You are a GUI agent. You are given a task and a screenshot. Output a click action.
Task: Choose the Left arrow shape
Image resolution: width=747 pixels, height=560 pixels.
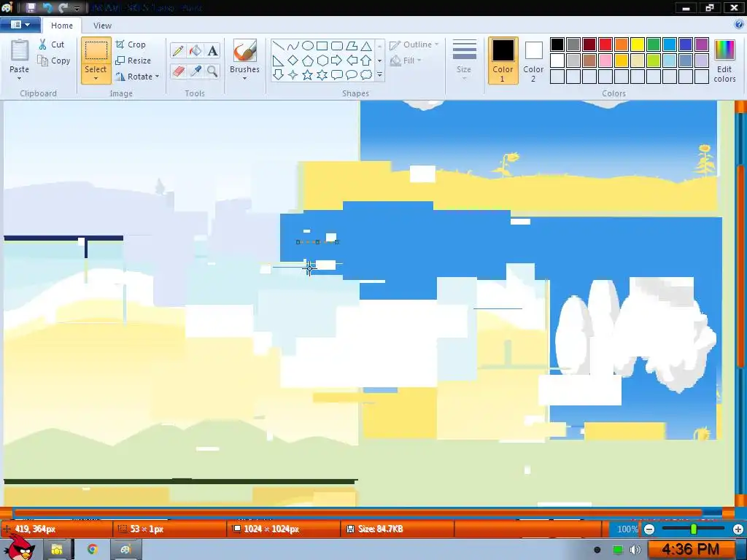click(x=352, y=61)
